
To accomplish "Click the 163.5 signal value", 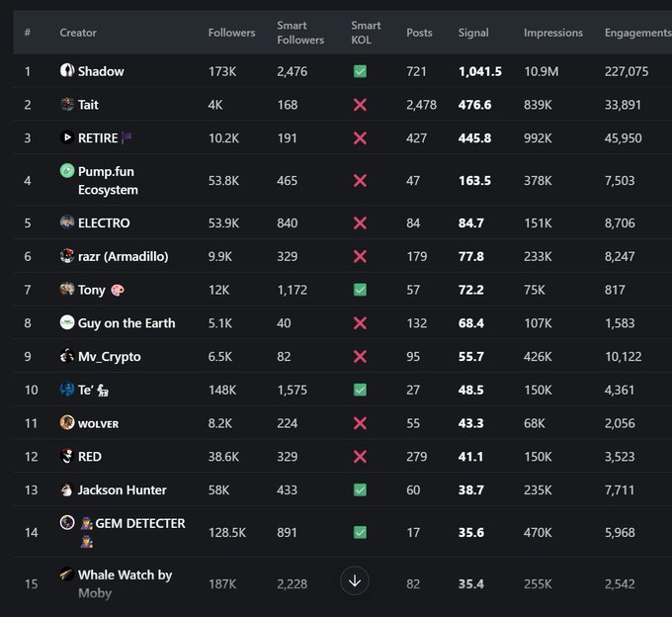I will [x=474, y=181].
